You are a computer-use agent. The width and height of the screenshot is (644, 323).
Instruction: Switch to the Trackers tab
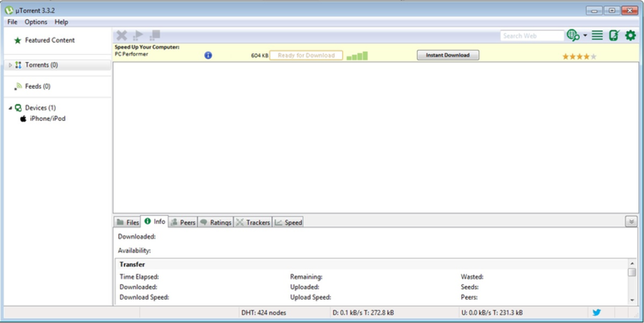pyautogui.click(x=252, y=222)
